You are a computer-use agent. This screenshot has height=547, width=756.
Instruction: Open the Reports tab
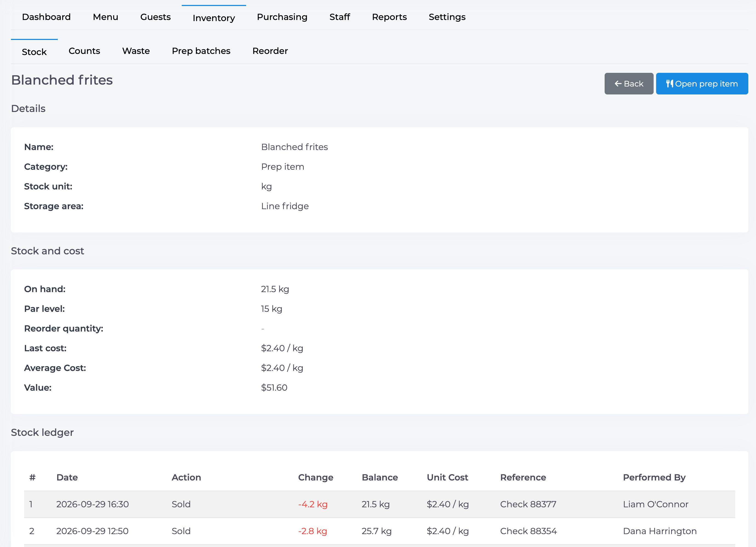click(x=389, y=17)
